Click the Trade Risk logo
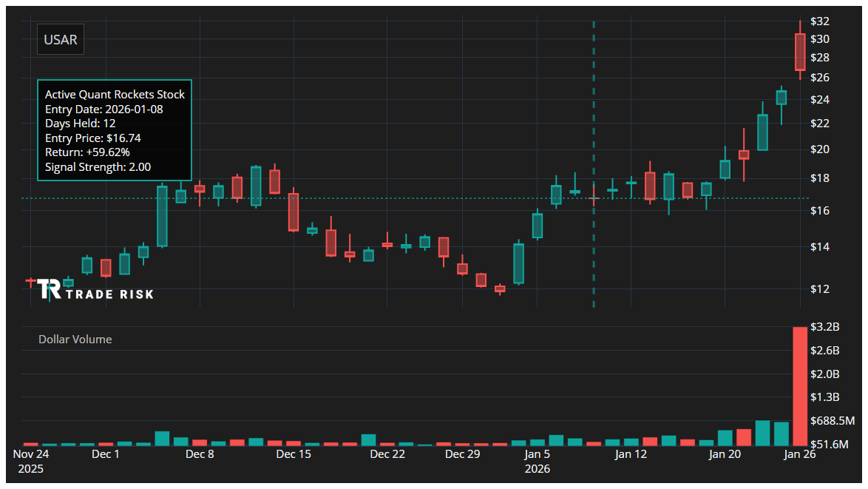 point(95,289)
